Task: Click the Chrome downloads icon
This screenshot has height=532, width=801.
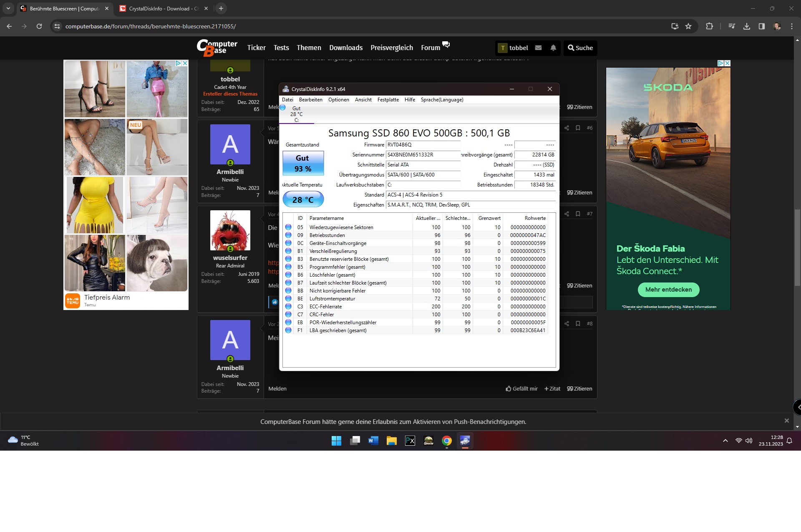Action: coord(747,26)
